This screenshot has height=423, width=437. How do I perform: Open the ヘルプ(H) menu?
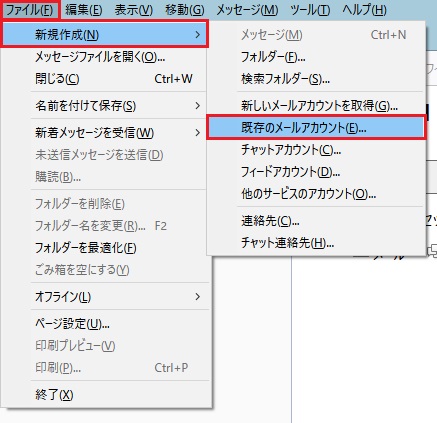[364, 10]
